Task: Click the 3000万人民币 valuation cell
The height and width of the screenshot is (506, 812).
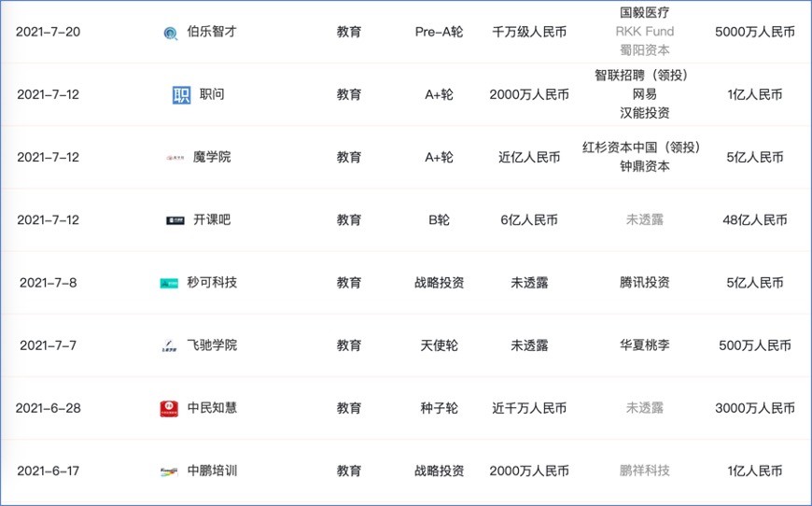Action: click(x=755, y=408)
